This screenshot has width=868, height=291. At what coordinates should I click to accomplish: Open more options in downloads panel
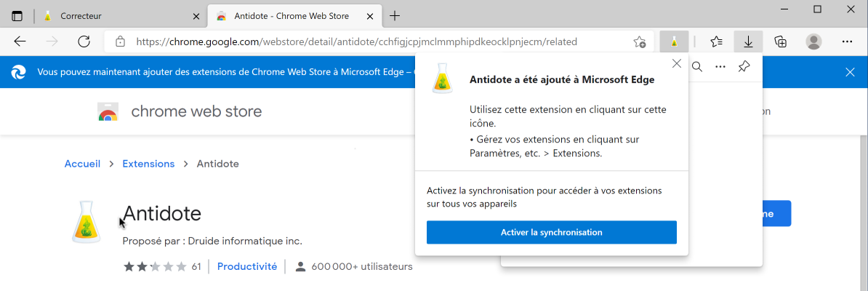720,67
